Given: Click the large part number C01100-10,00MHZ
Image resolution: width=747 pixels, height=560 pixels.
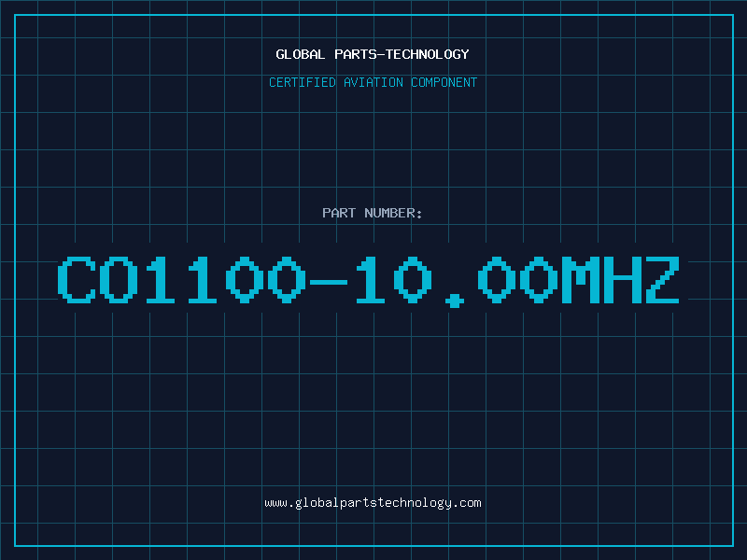Looking at the screenshot, I should click(x=368, y=281).
